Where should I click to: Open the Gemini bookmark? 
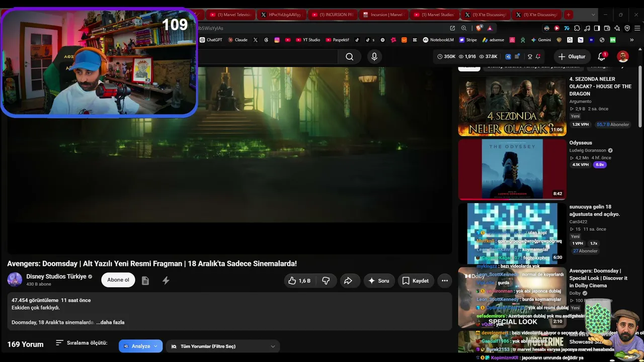(x=541, y=40)
